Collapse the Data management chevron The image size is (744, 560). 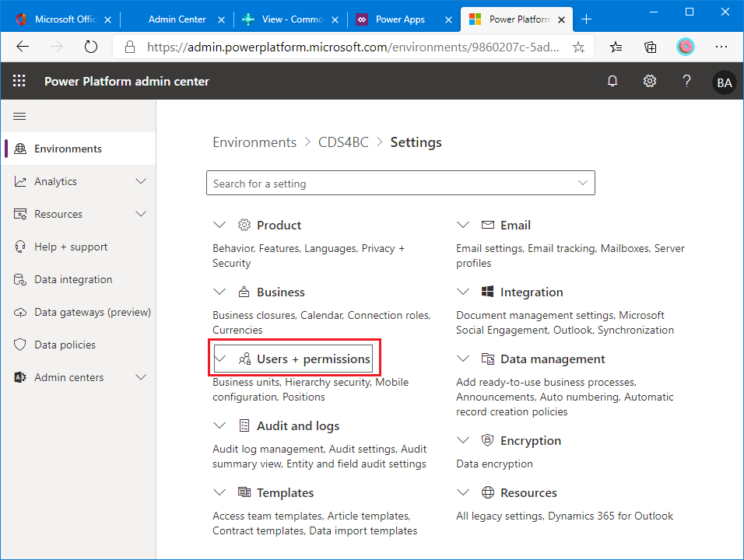coord(462,359)
